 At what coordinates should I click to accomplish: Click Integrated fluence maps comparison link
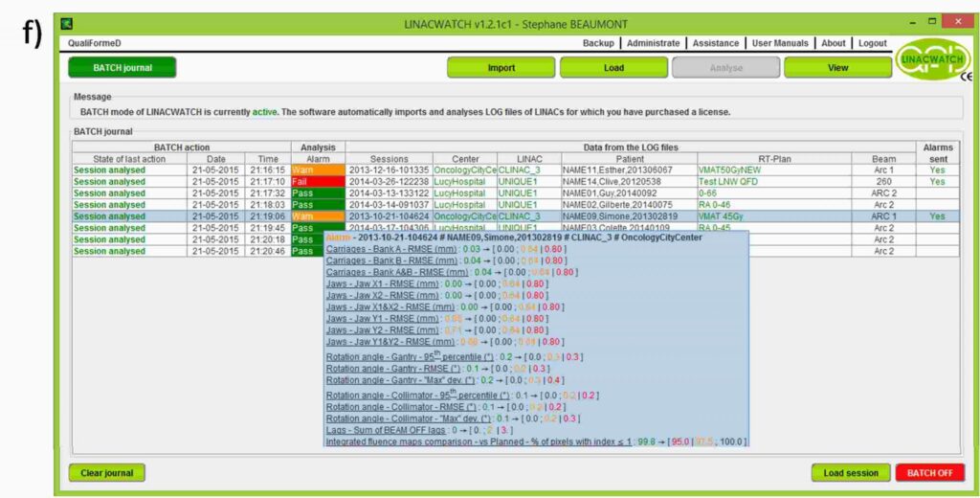coord(478,441)
